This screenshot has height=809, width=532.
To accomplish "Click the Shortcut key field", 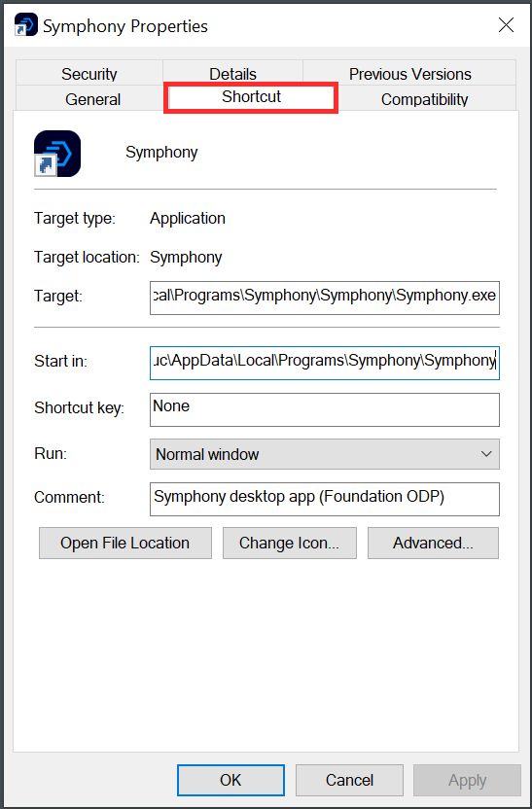I will (x=325, y=409).
